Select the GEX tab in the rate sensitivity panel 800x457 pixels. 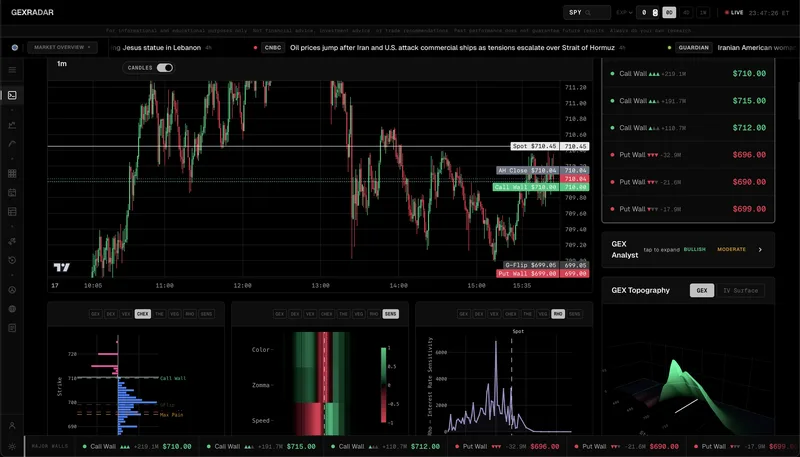[x=464, y=314]
